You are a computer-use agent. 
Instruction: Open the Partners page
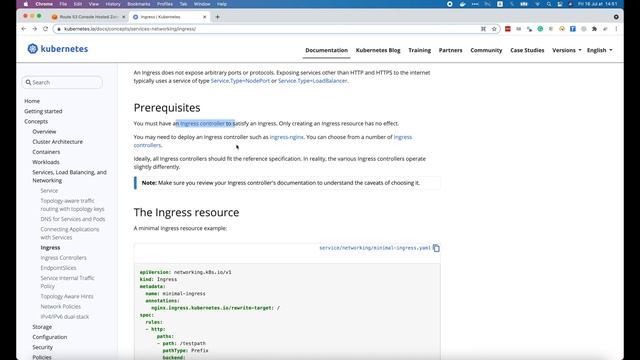[451, 50]
